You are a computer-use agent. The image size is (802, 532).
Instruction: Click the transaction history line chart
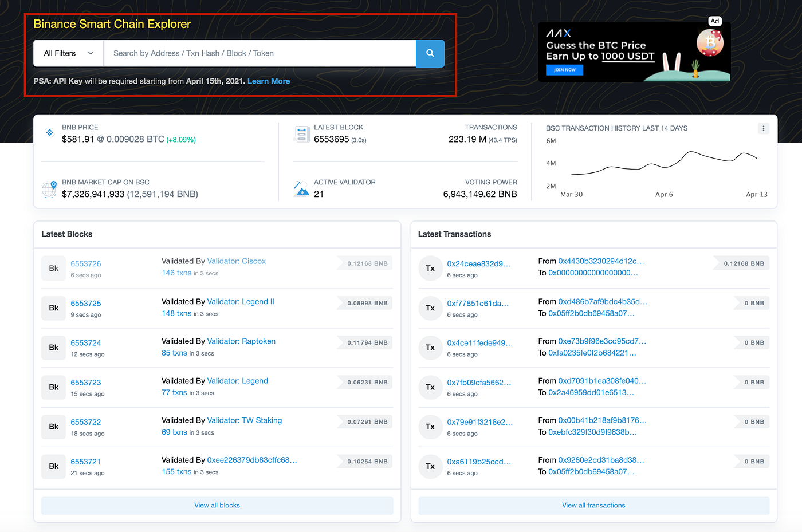pyautogui.click(x=665, y=163)
